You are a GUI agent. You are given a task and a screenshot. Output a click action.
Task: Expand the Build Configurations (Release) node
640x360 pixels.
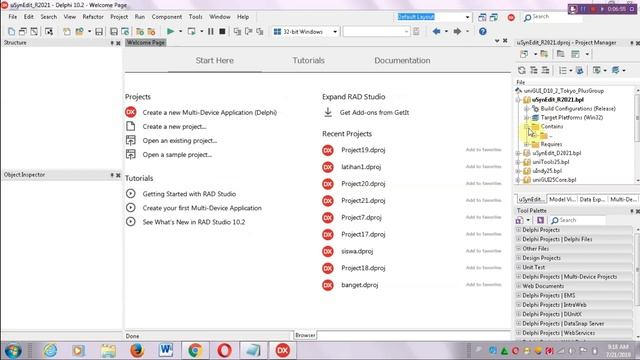pos(527,109)
